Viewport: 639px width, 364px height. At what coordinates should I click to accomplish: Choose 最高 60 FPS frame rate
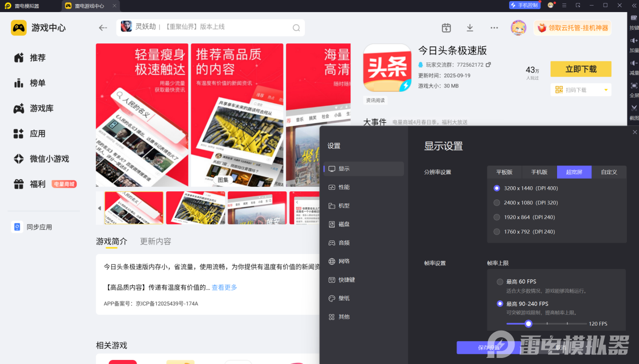pos(500,282)
